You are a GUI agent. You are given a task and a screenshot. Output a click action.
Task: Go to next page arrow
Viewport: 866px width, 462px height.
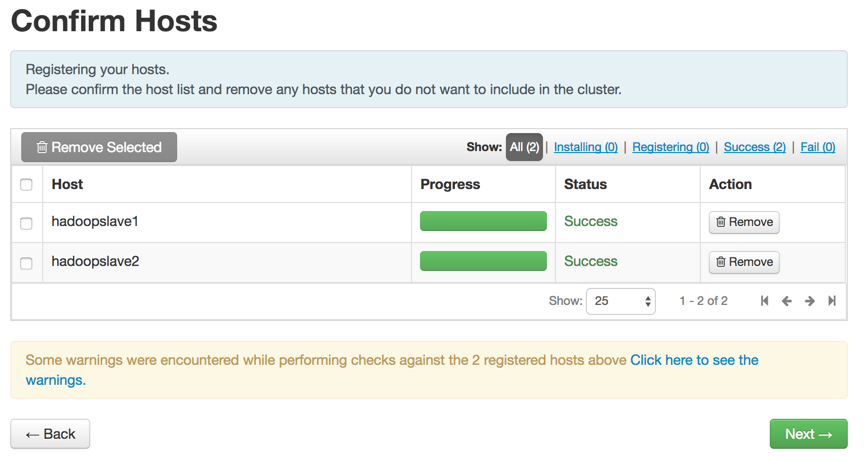(x=810, y=301)
